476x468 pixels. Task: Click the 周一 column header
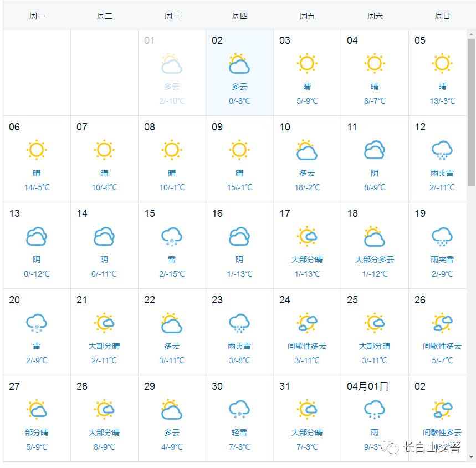37,16
